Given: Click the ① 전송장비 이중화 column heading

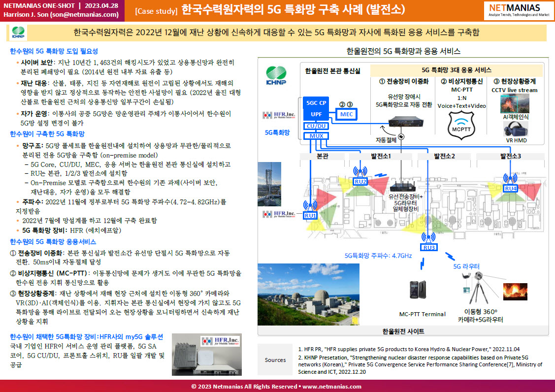Looking at the screenshot, I should 404,81.
